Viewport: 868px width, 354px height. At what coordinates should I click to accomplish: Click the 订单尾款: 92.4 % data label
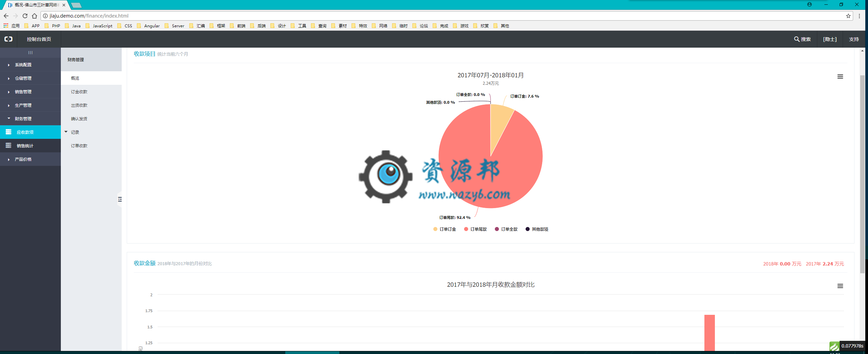[455, 218]
